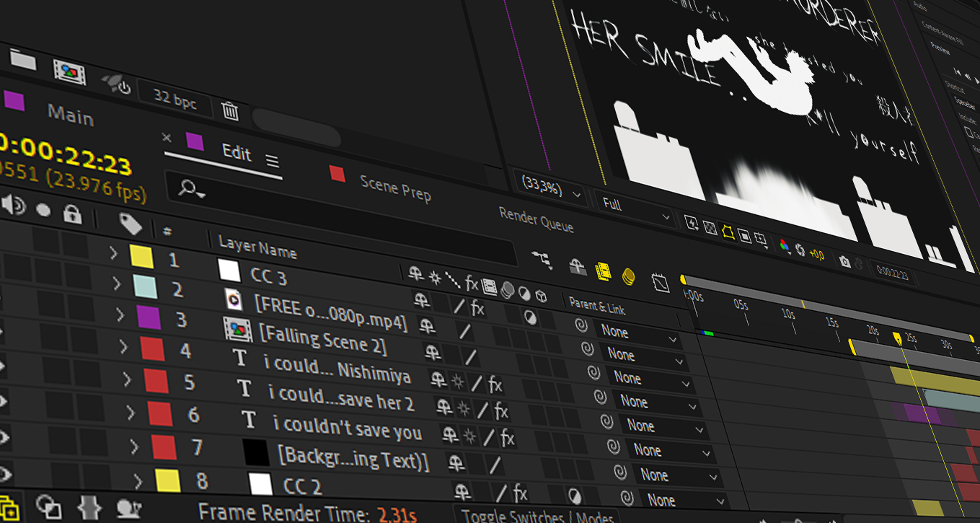
Task: Delete the selected project item with the trash icon
Action: [230, 110]
